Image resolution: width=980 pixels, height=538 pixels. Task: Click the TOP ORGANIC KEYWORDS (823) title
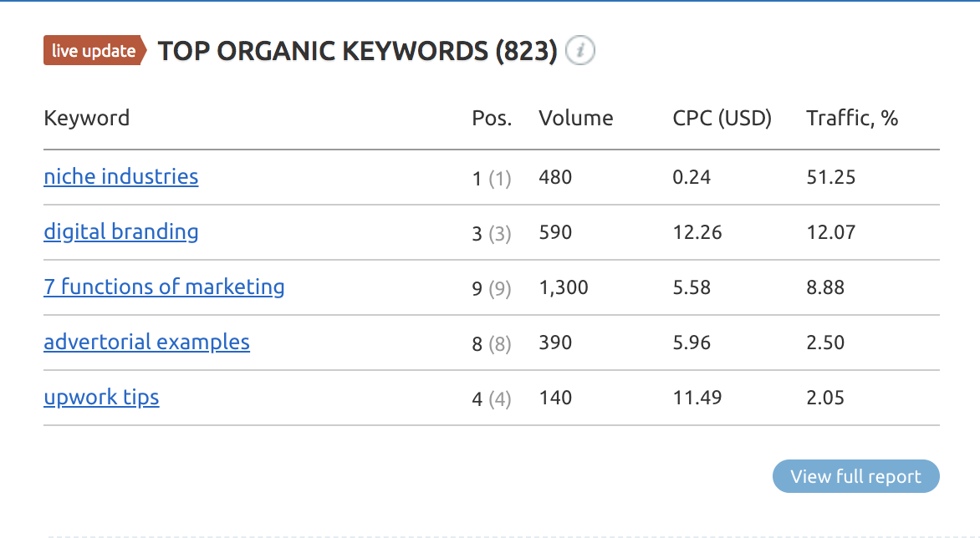click(358, 51)
